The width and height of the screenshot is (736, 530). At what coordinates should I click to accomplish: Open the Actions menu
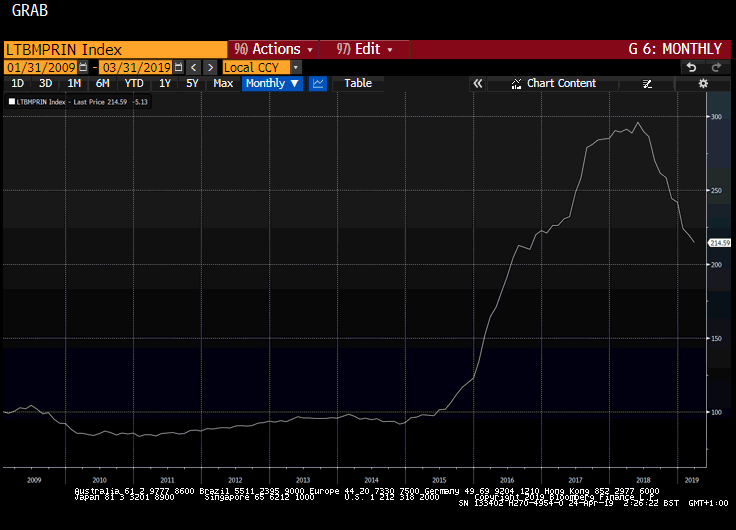coord(274,49)
